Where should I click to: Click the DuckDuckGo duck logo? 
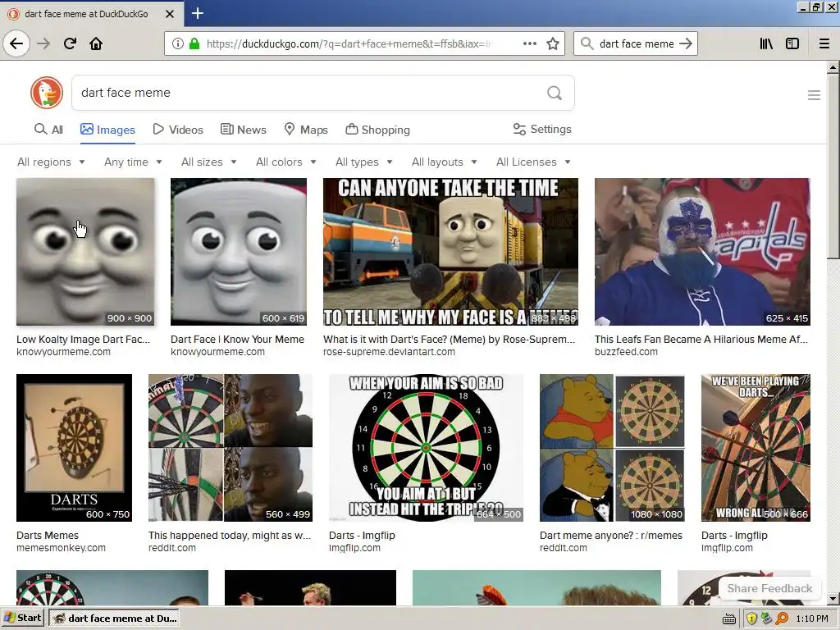47,93
